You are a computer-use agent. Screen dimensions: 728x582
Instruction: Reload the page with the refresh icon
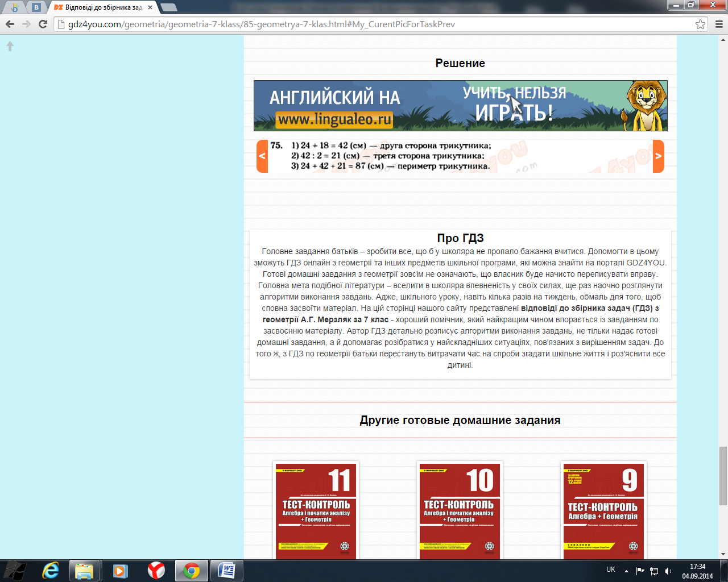(43, 24)
